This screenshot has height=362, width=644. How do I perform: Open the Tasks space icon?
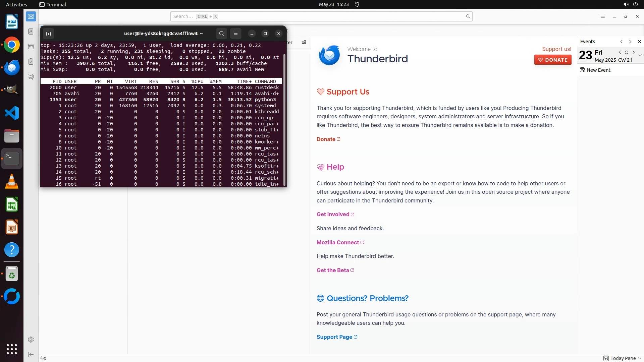[x=31, y=62]
